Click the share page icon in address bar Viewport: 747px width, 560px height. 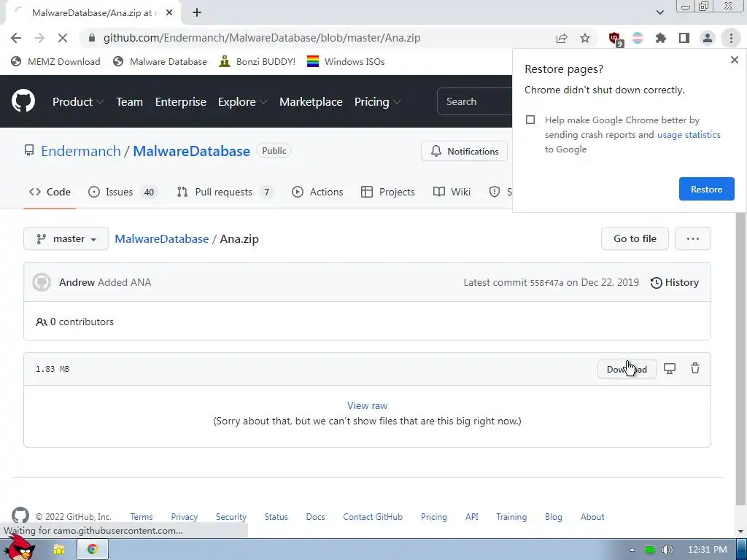pos(562,38)
